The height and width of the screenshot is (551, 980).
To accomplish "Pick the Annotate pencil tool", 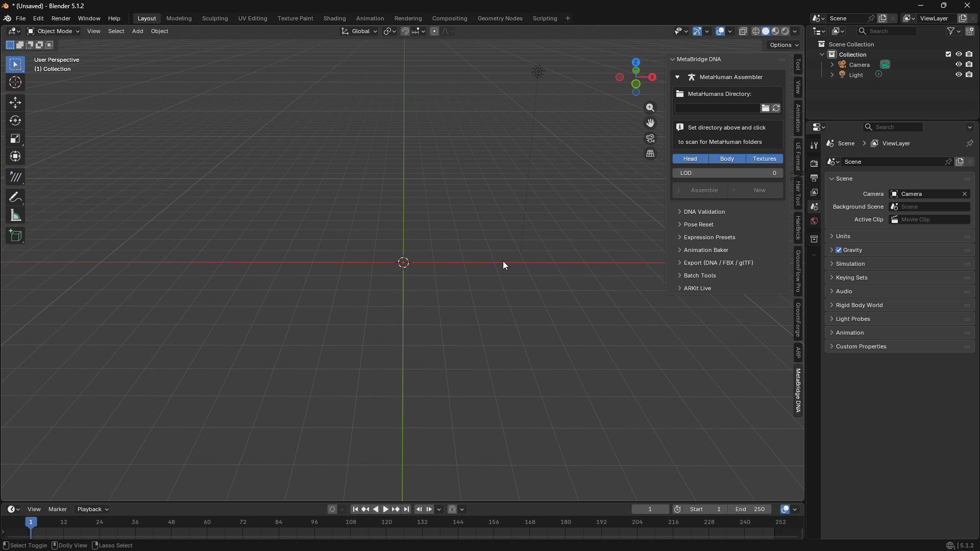I will coord(15,197).
